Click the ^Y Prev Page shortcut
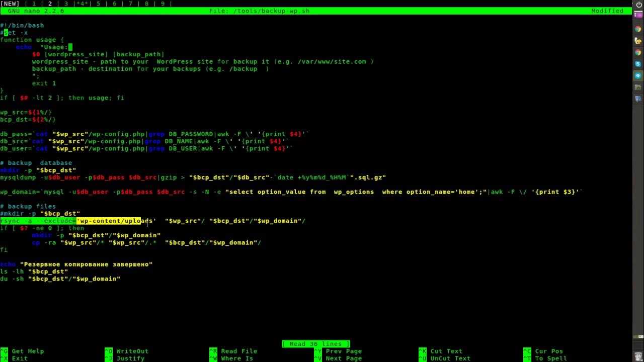Viewport: 644px width, 362px height. [x=338, y=351]
